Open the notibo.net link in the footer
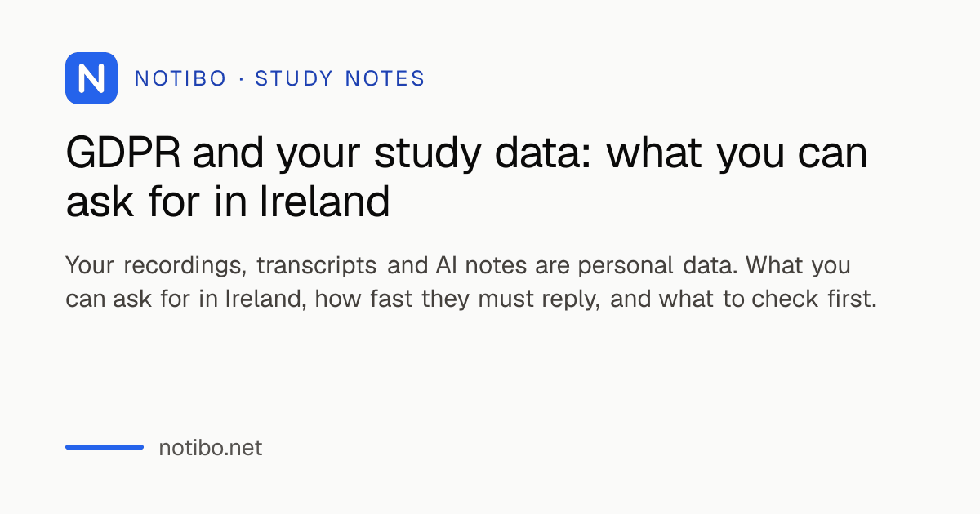The height and width of the screenshot is (514, 980). 211,448
